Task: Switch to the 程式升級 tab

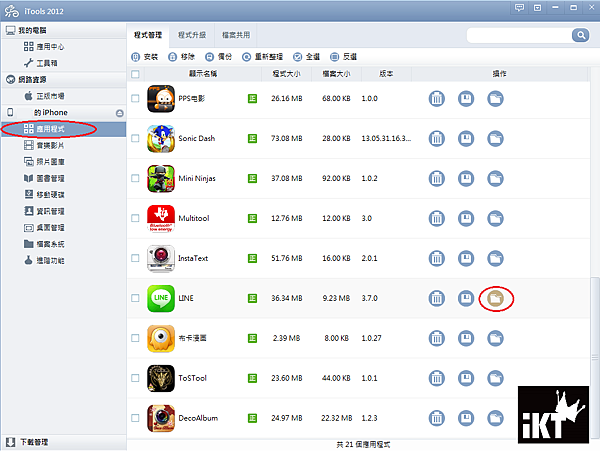Action: tap(192, 35)
